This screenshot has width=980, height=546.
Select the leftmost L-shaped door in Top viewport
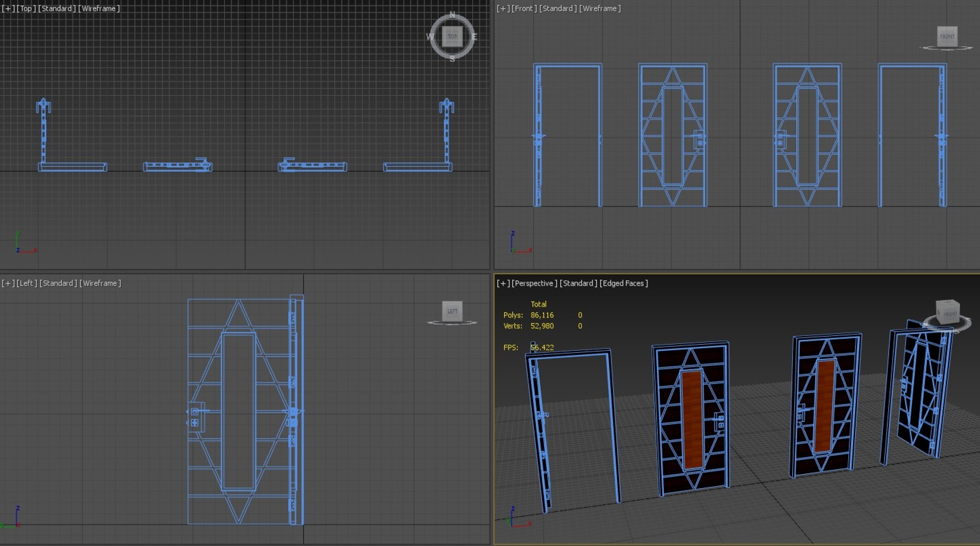pyautogui.click(x=71, y=135)
